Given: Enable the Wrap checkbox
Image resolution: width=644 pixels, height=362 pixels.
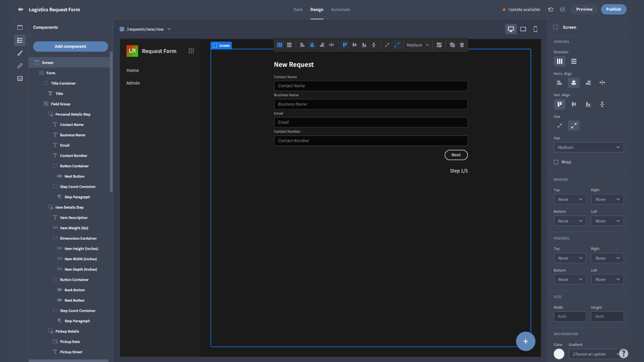Looking at the screenshot, I should (556, 162).
